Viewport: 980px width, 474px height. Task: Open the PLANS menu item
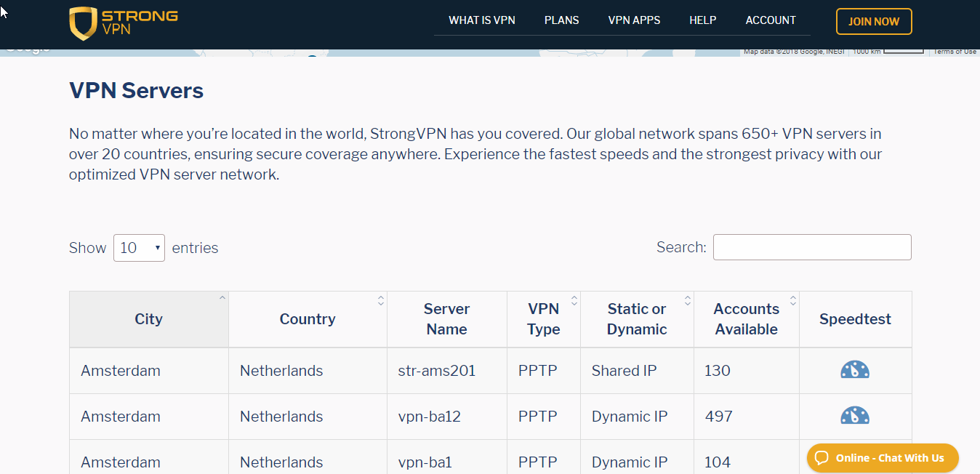pos(562,20)
